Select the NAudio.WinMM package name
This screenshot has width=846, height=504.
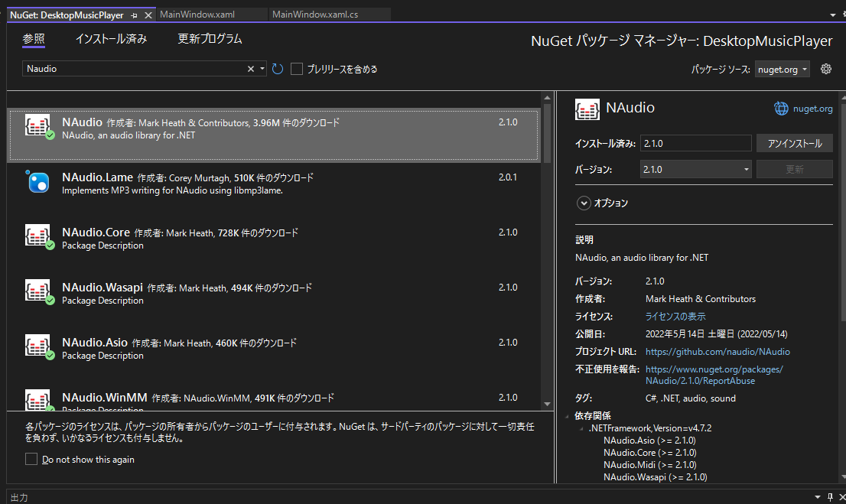pyautogui.click(x=105, y=398)
